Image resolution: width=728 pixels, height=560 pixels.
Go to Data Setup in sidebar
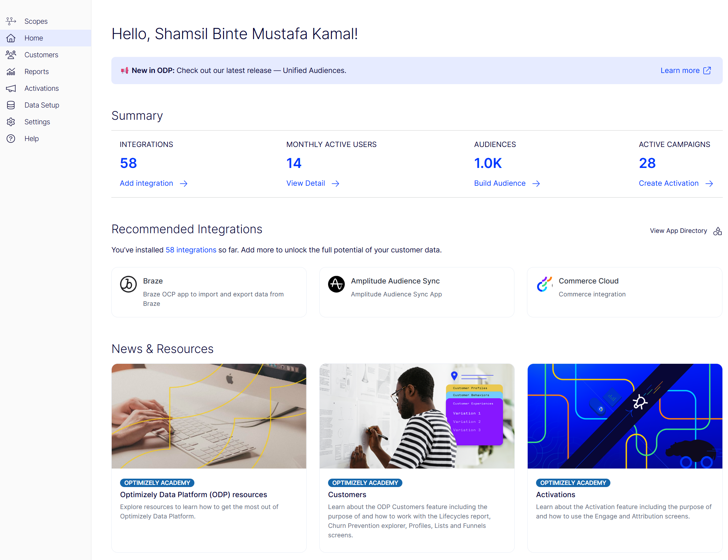[42, 105]
